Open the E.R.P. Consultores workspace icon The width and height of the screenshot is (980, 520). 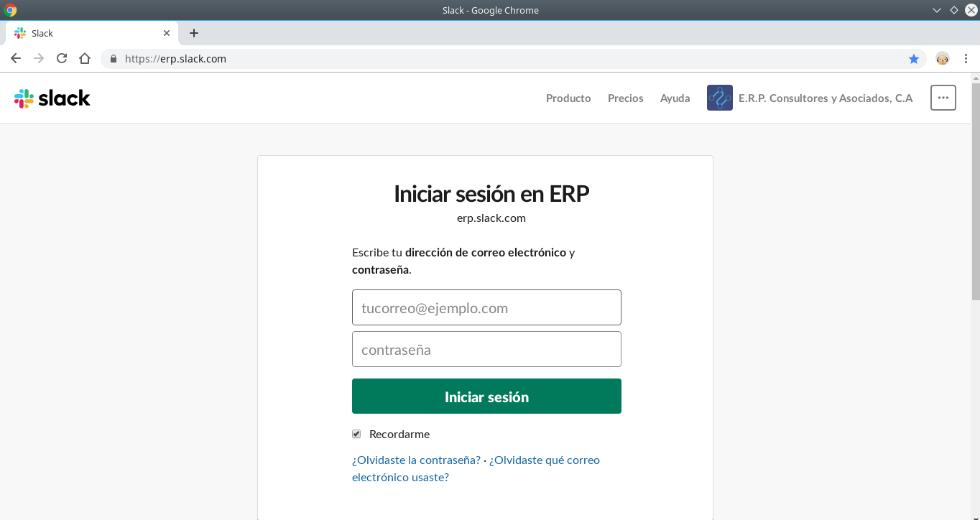tap(719, 98)
